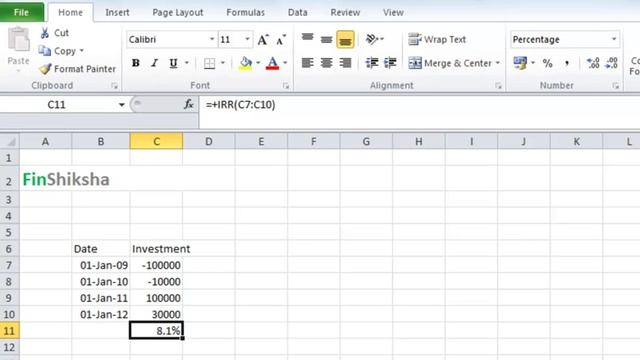The height and width of the screenshot is (360, 640).
Task: Apply Comma Style
Action: [567, 63]
